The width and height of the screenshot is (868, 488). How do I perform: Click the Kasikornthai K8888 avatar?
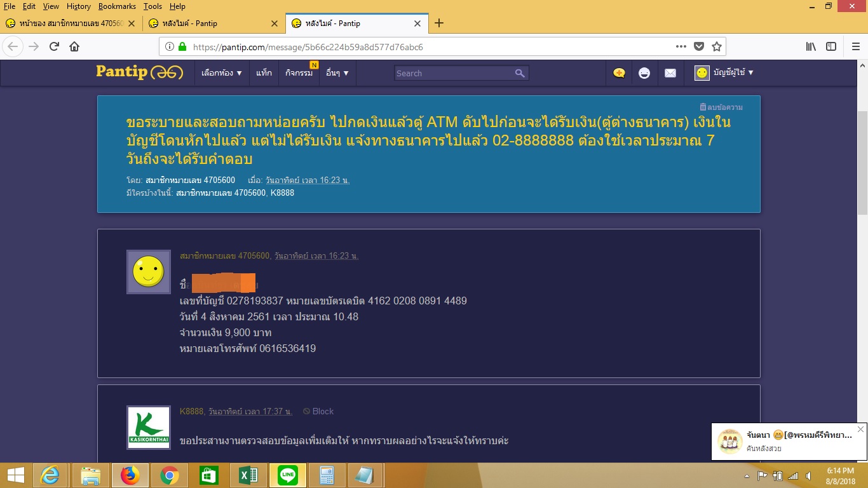[149, 428]
